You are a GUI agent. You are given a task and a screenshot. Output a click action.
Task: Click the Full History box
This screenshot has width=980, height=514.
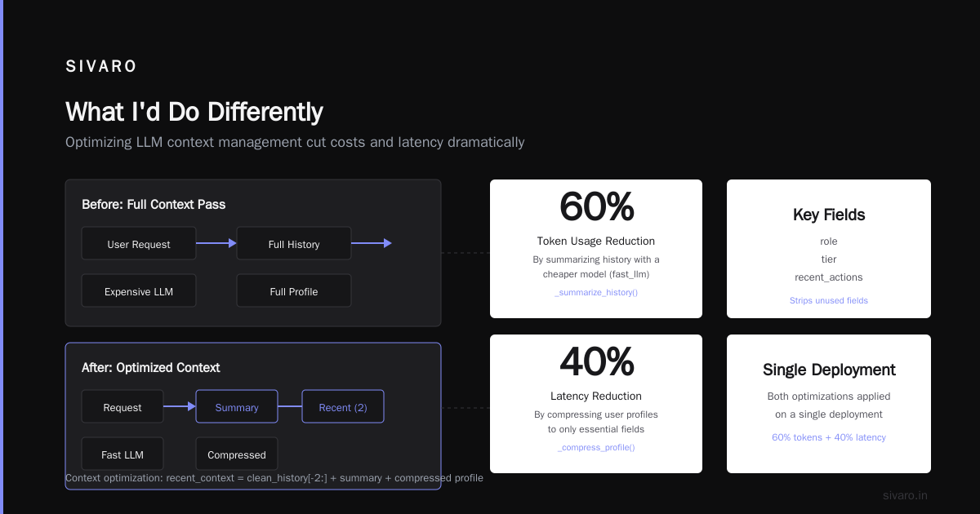(294, 243)
